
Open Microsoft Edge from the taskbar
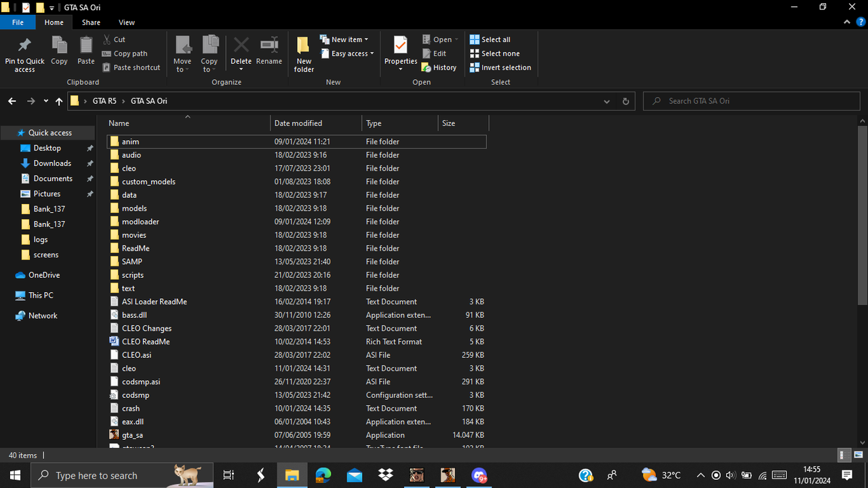[x=323, y=475]
